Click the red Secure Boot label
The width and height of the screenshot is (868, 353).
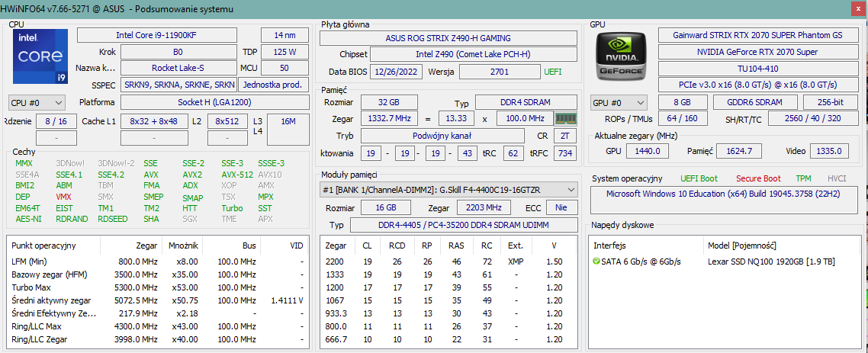[x=758, y=178]
